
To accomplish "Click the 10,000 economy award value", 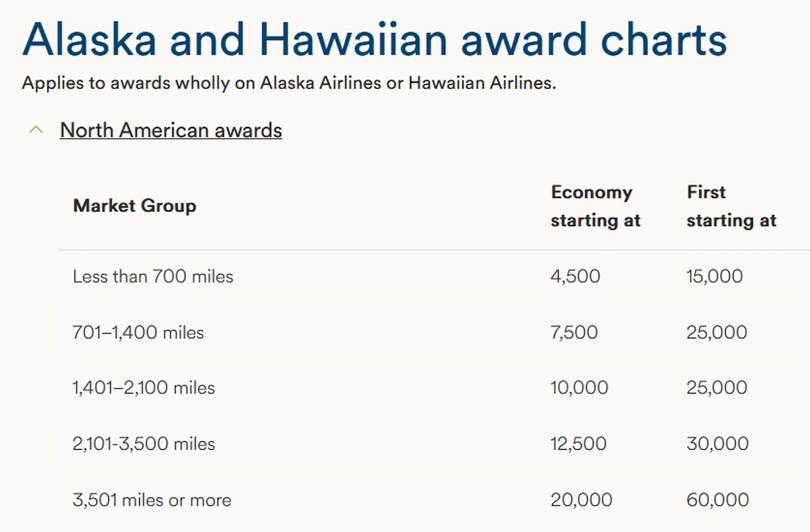I will [579, 388].
